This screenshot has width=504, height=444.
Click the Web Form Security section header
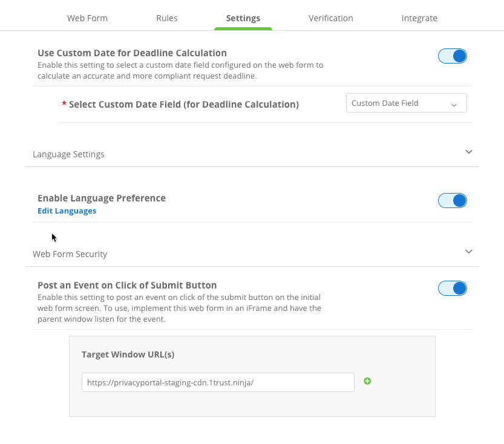click(x=70, y=254)
